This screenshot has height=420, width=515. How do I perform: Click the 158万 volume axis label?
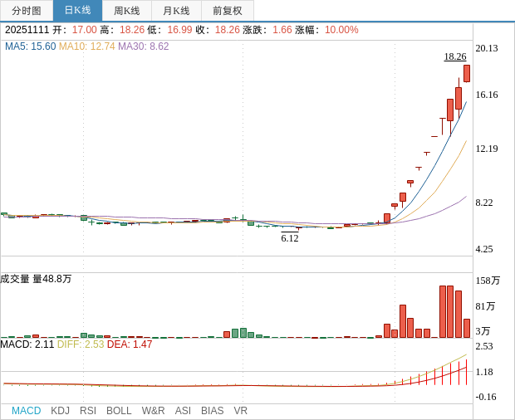tap(488, 281)
